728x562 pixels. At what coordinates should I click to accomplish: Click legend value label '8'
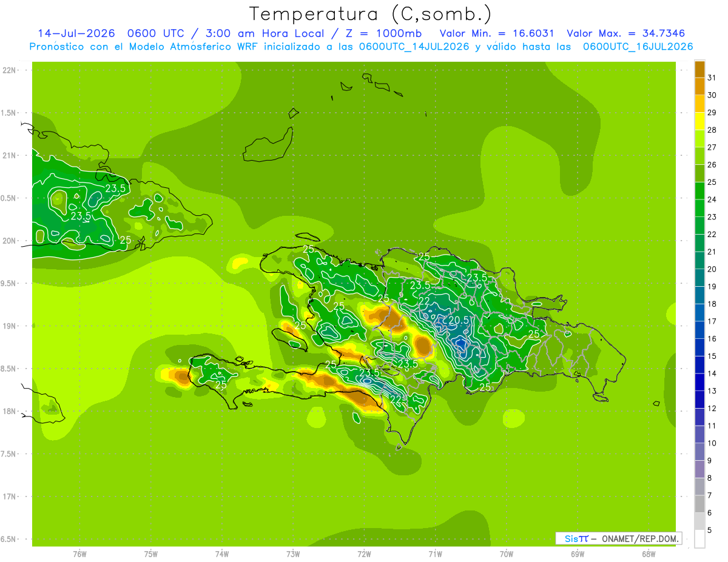click(710, 478)
